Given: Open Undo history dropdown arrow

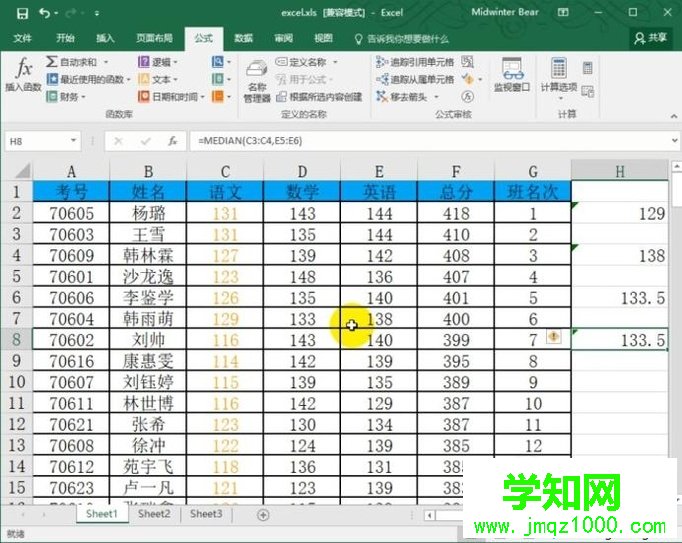Looking at the screenshot, I should click(x=57, y=13).
